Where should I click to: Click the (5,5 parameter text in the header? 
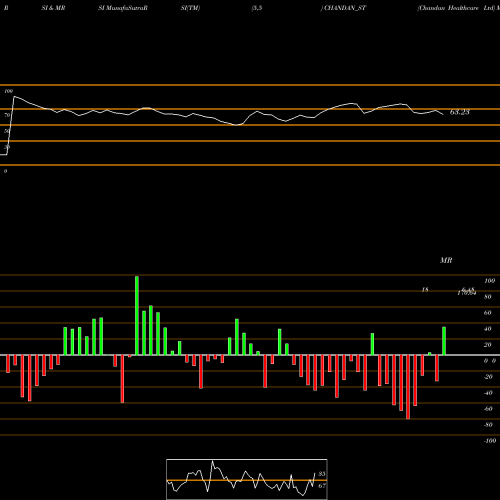(x=257, y=8)
